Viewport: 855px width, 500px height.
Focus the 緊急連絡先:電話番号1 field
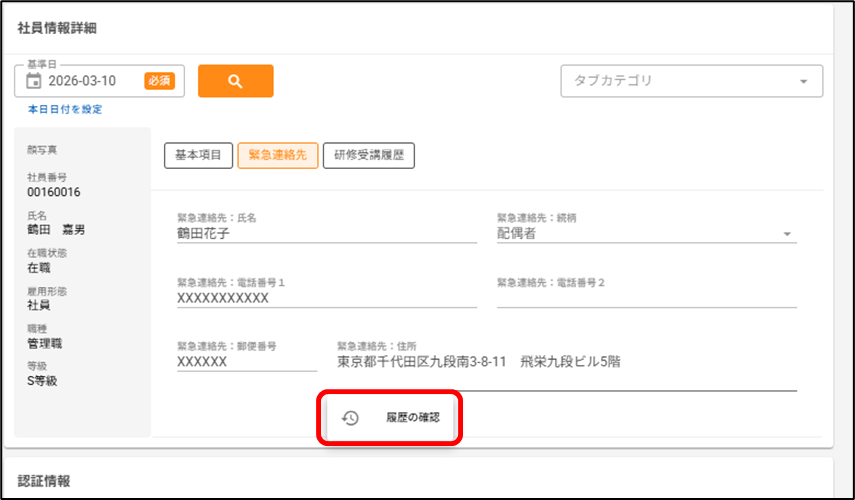[312, 298]
